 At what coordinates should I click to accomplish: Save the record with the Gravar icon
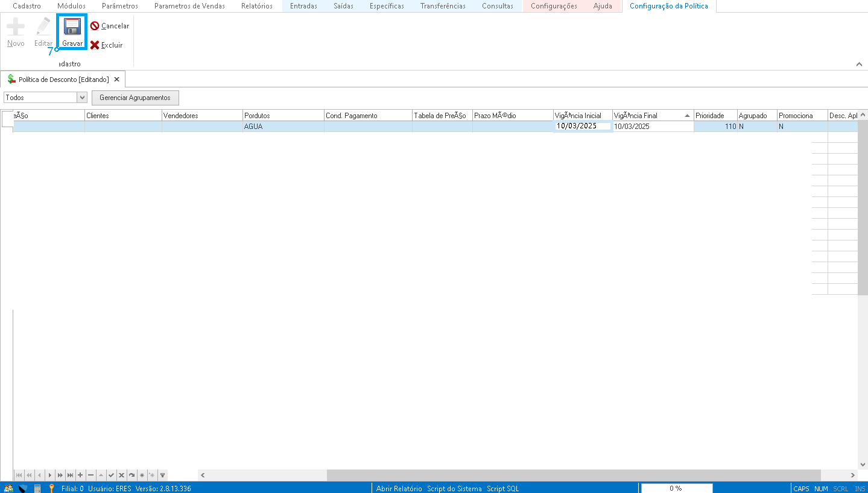coord(72,33)
